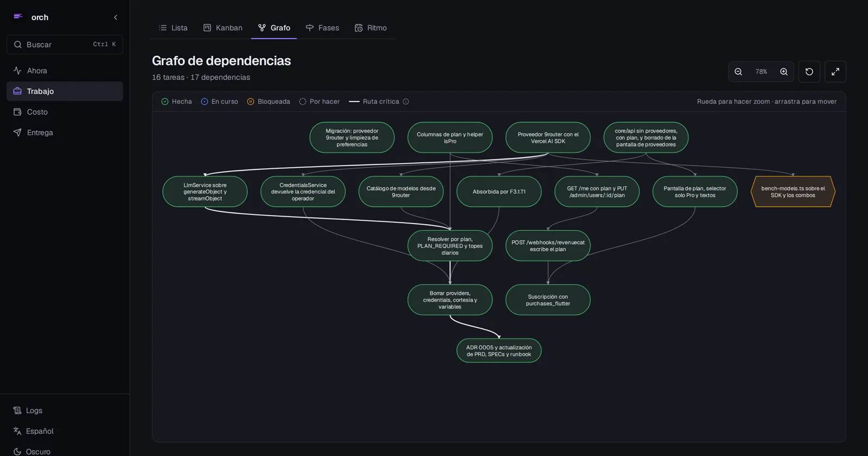This screenshot has height=456, width=868.
Task: Click the POST /webhooks/revenuecat node
Action: [x=548, y=246]
